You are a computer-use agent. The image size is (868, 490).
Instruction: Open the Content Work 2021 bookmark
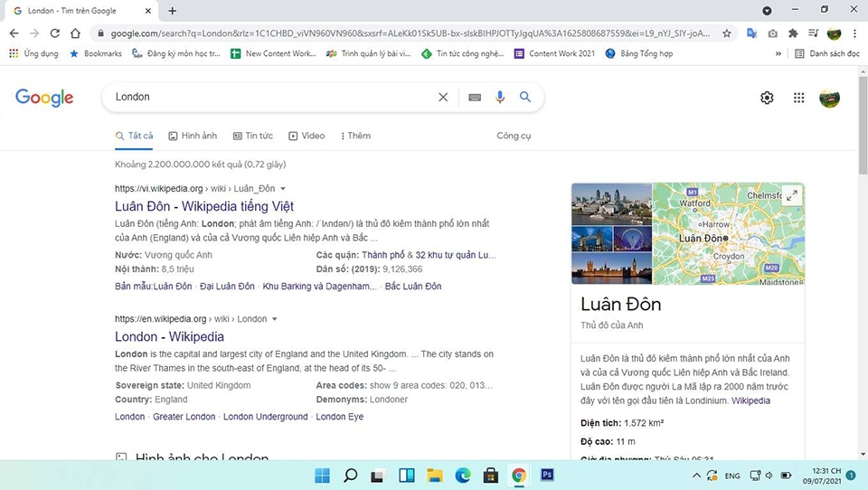(x=554, y=53)
